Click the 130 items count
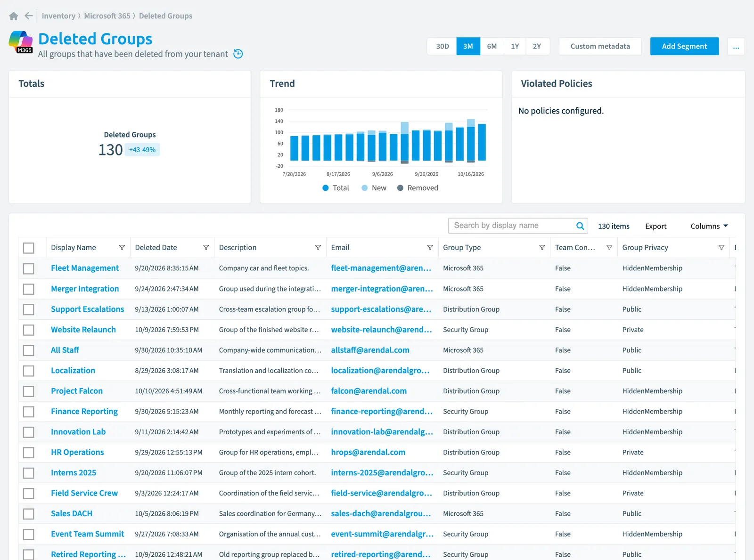This screenshot has width=754, height=560. point(614,227)
